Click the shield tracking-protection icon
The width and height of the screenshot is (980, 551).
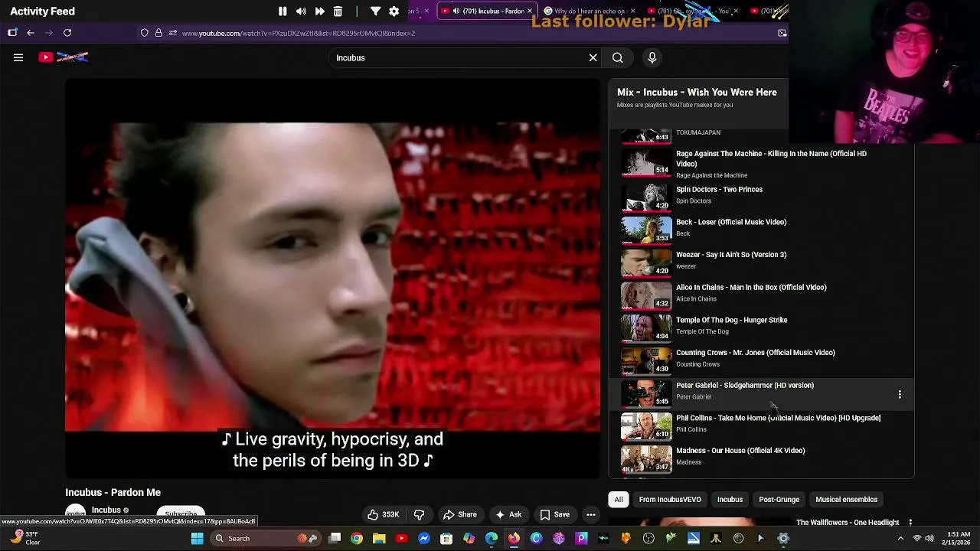tap(144, 33)
